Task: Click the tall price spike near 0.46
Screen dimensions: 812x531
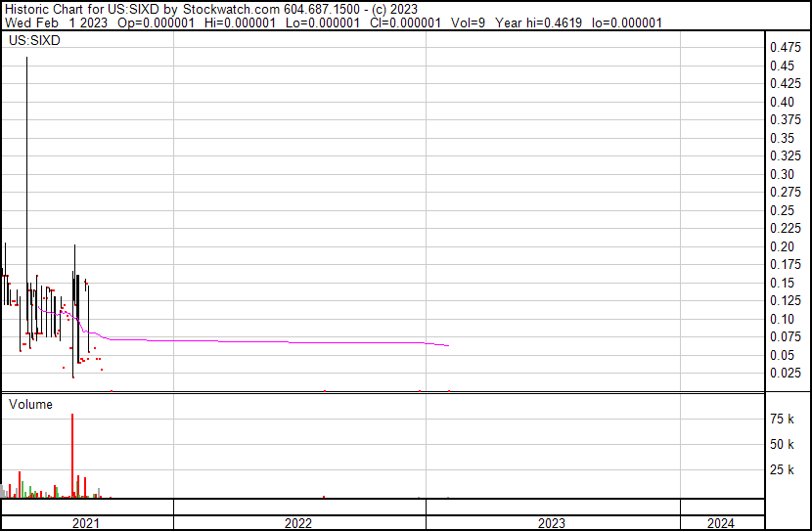Action: click(x=26, y=147)
